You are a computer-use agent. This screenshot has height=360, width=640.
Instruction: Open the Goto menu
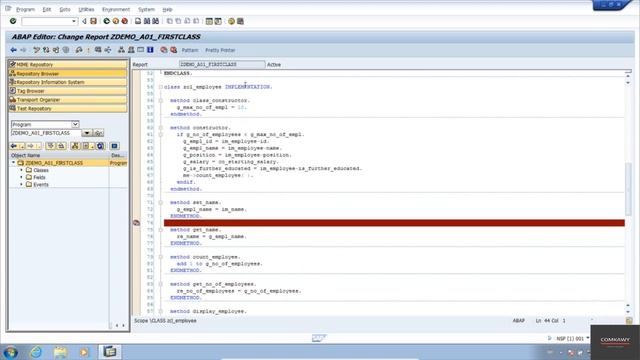click(65, 9)
